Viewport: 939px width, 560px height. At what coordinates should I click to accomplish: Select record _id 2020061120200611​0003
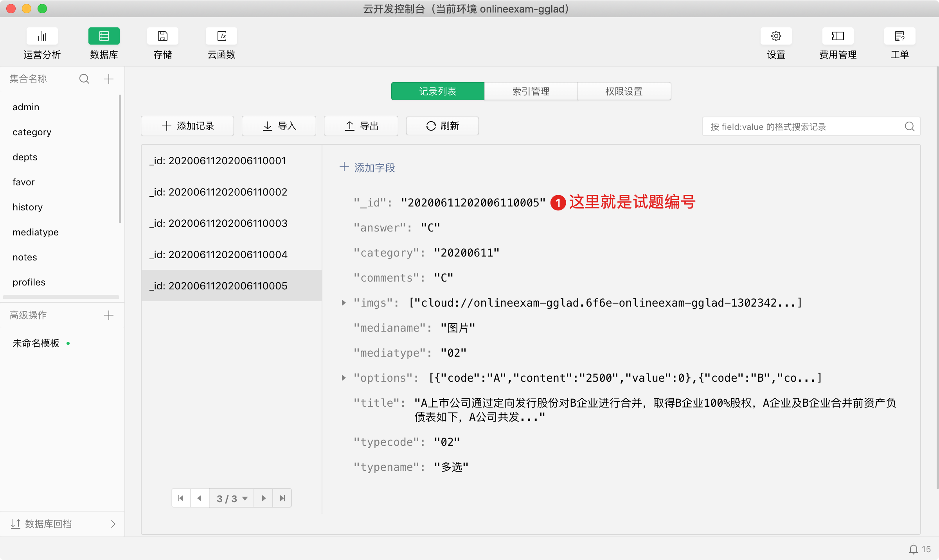[218, 223]
